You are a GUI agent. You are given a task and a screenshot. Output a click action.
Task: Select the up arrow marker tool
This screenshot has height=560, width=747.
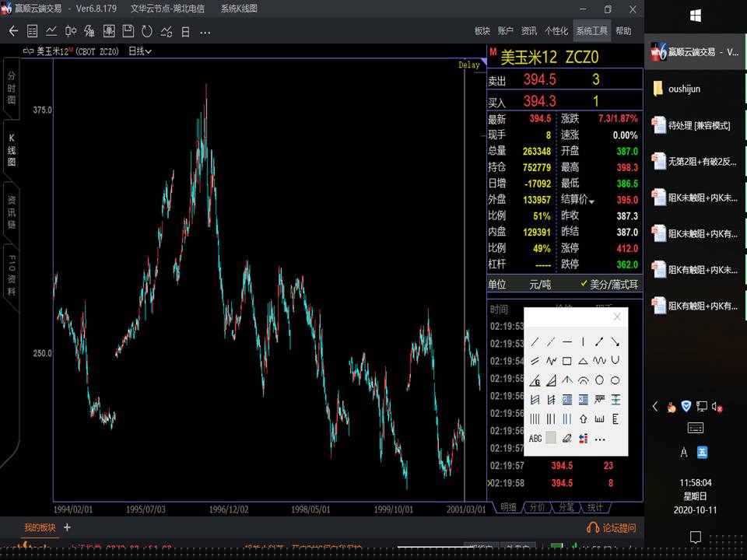(583, 419)
